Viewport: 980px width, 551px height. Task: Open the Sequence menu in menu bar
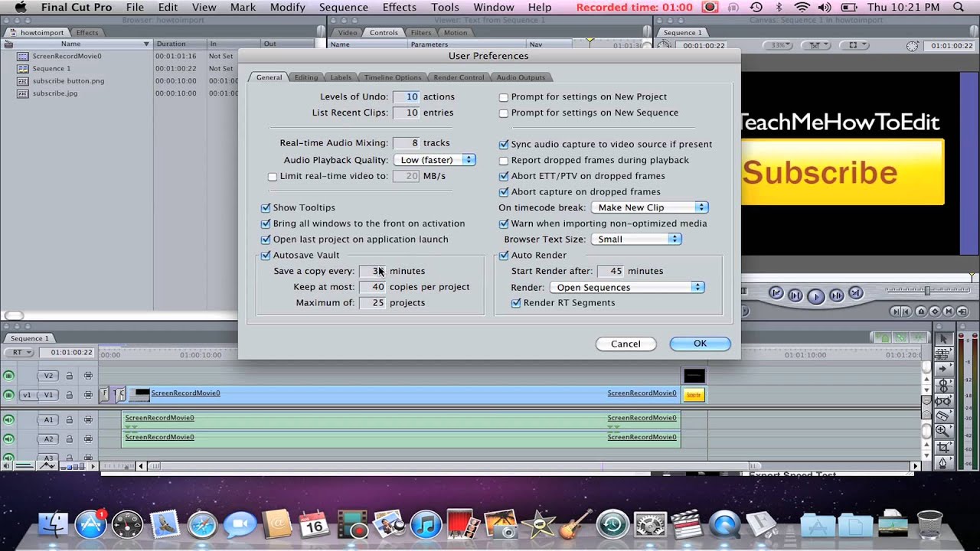pyautogui.click(x=344, y=7)
